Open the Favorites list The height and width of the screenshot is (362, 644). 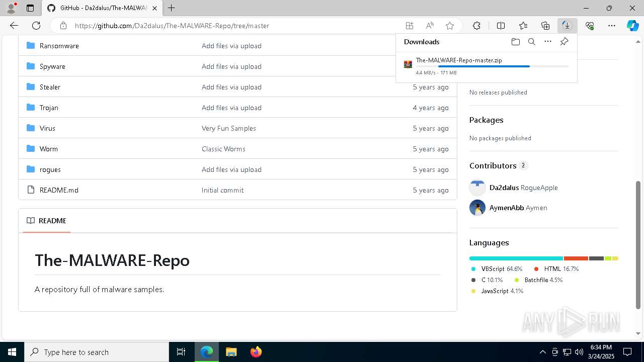pyautogui.click(x=523, y=26)
